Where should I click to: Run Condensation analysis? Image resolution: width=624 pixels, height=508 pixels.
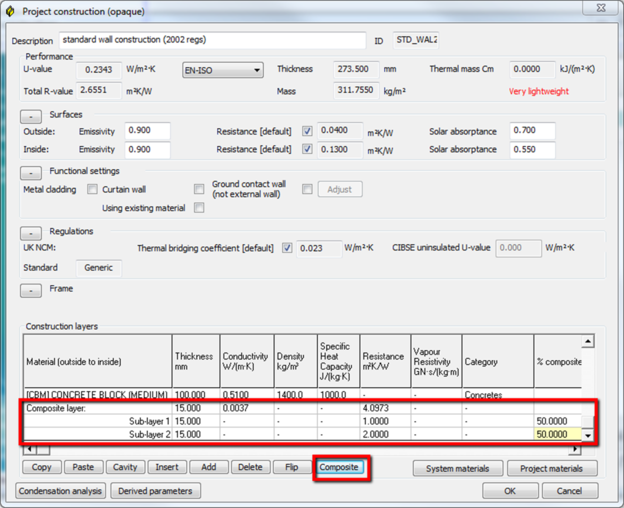[60, 491]
